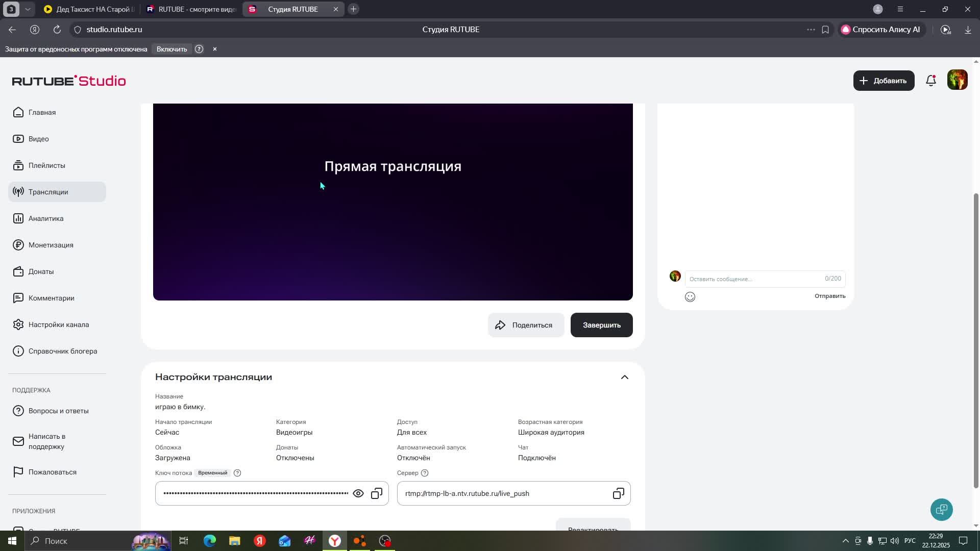Enable malware protection via Включить
Viewport: 980px width, 551px height.
171,49
